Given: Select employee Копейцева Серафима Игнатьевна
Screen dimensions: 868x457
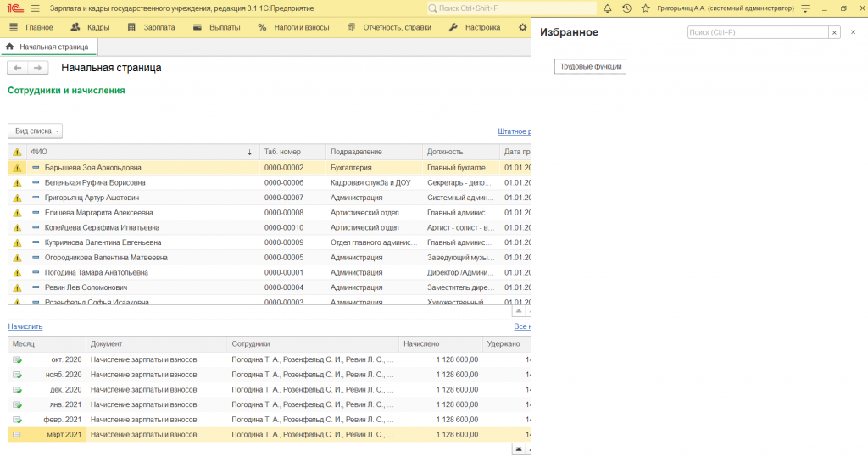Looking at the screenshot, I should click(102, 228).
